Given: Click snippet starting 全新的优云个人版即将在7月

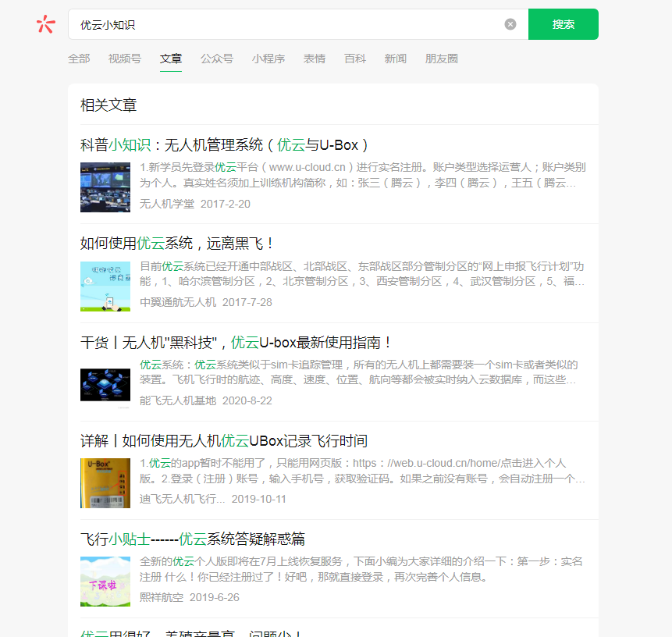Looking at the screenshot, I should (361, 569).
